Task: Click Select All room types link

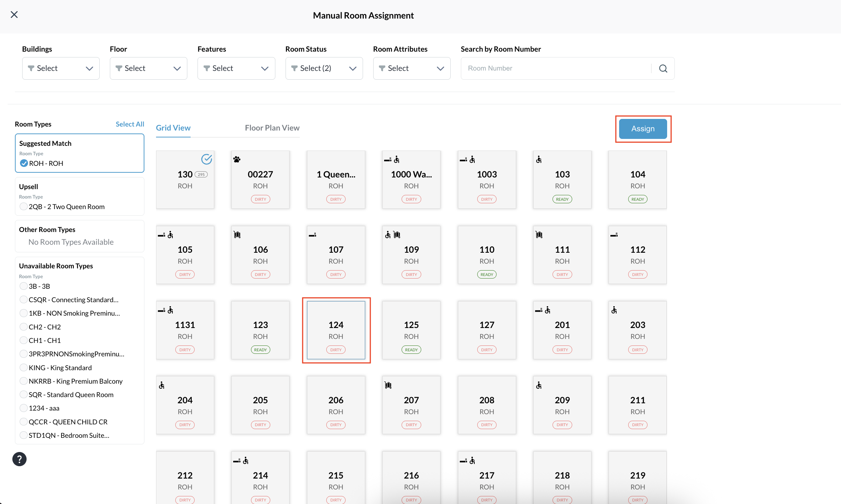Action: click(130, 124)
